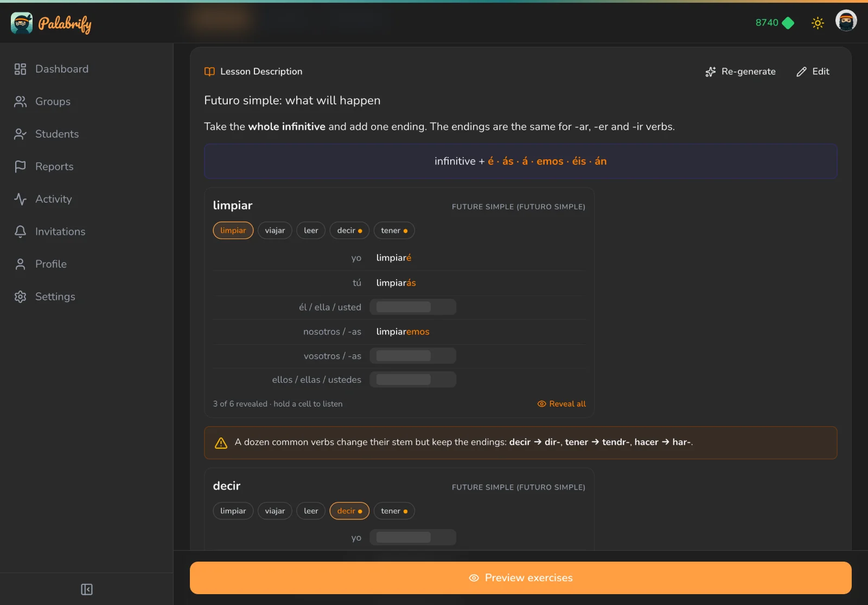Reveal the hidden yo form of decir
The width and height of the screenshot is (868, 605).
pos(413,537)
